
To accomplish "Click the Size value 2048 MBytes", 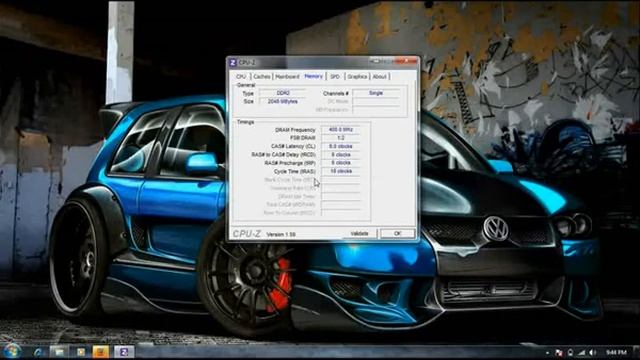I will point(282,101).
